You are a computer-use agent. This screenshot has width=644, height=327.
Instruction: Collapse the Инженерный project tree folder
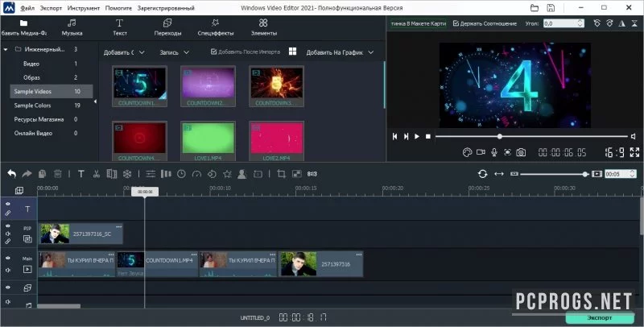click(6, 49)
